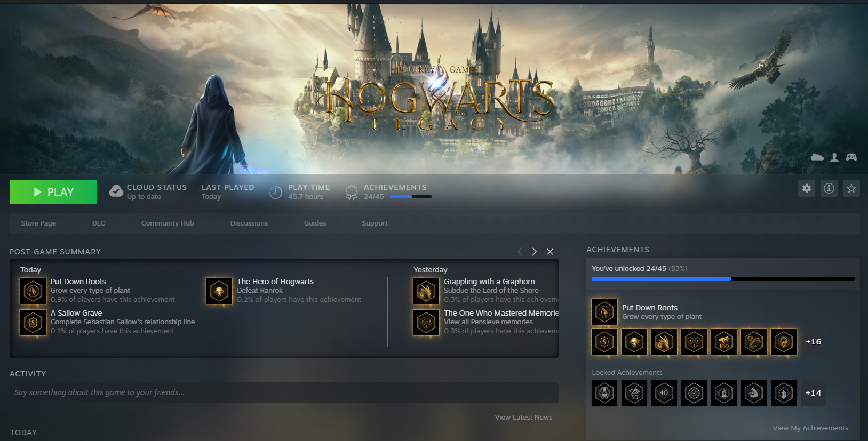Open View My Achievements link
The height and width of the screenshot is (441, 868).
pyautogui.click(x=810, y=428)
